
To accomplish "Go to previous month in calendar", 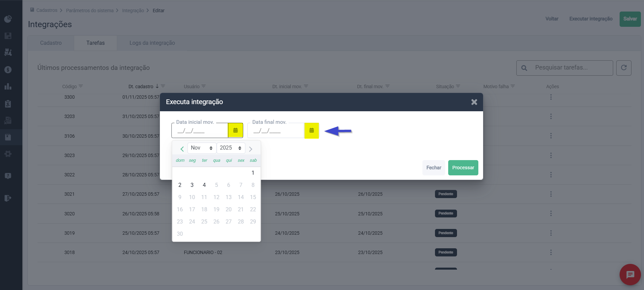I will pyautogui.click(x=182, y=149).
